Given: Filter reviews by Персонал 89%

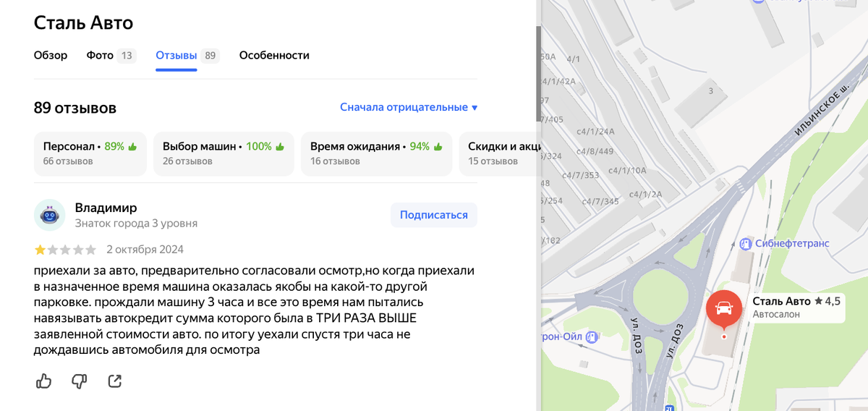Looking at the screenshot, I should pyautogui.click(x=90, y=153).
